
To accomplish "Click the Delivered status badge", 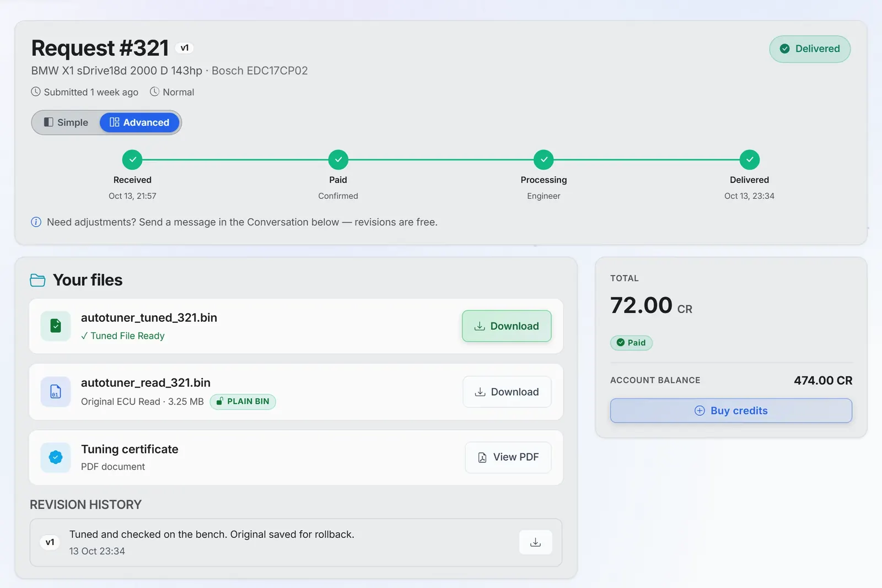I will click(810, 49).
